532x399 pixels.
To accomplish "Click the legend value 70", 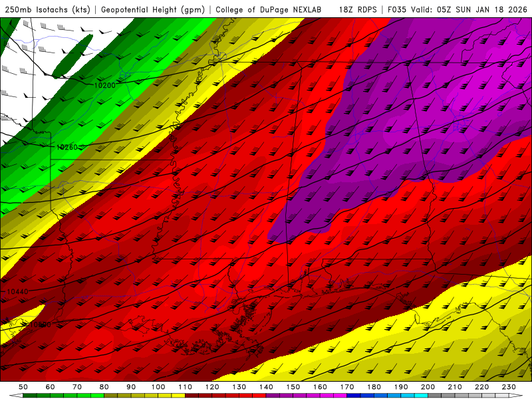I will 77,387.
